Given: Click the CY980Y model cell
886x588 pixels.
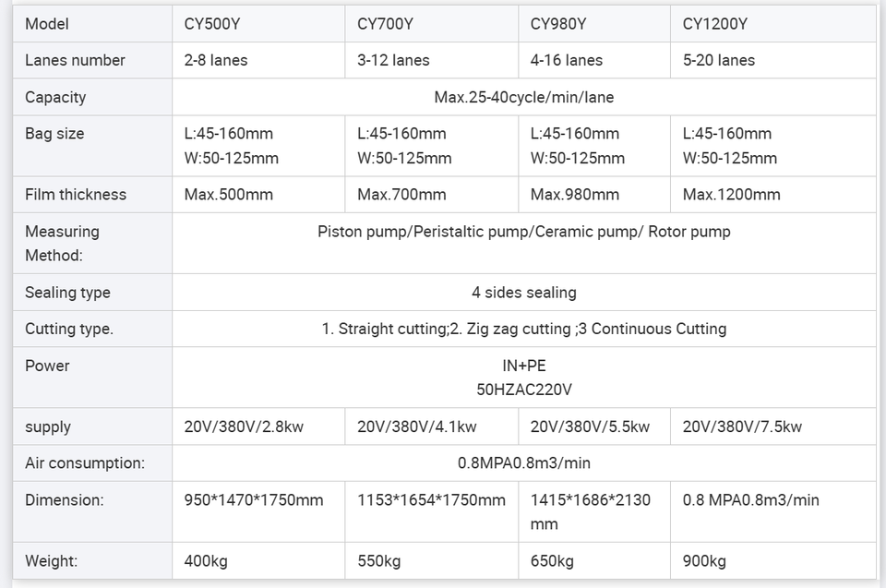Looking at the screenshot, I should click(x=557, y=23).
